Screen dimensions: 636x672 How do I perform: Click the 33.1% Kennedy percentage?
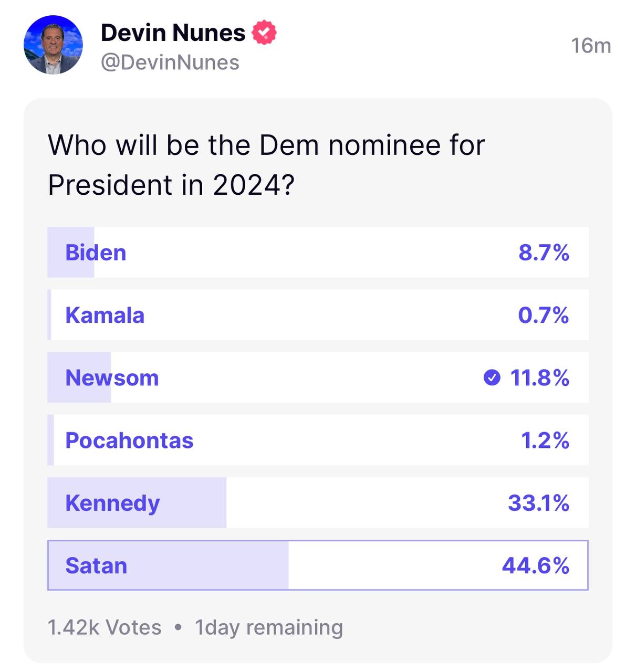pyautogui.click(x=539, y=503)
